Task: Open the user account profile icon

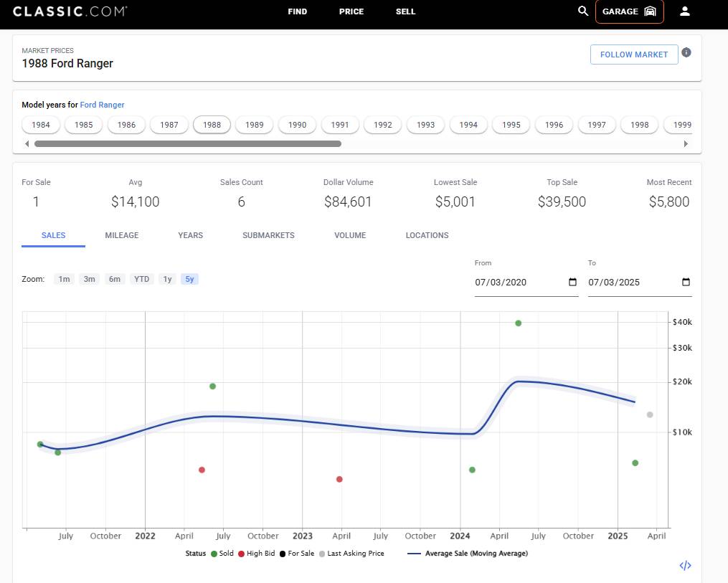Action: (685, 11)
